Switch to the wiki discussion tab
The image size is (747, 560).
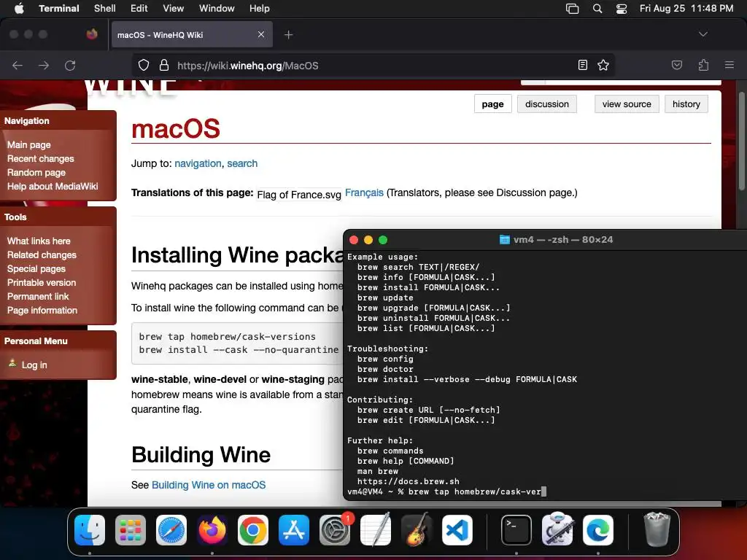(547, 104)
